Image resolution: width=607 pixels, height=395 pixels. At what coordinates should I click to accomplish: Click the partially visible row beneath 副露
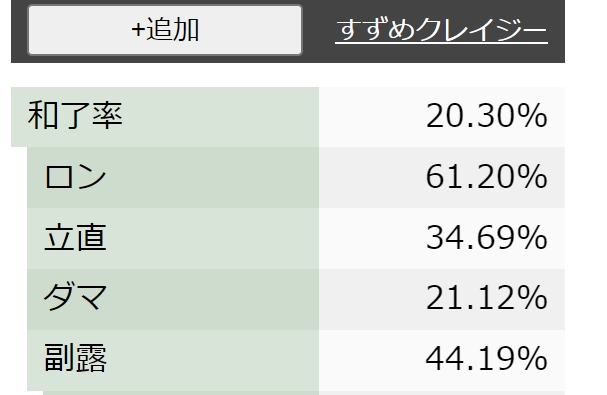304,393
